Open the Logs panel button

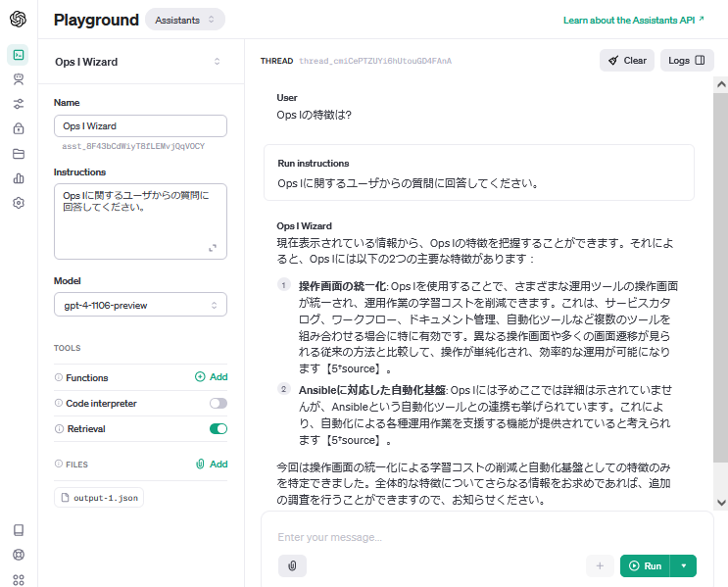tap(687, 61)
